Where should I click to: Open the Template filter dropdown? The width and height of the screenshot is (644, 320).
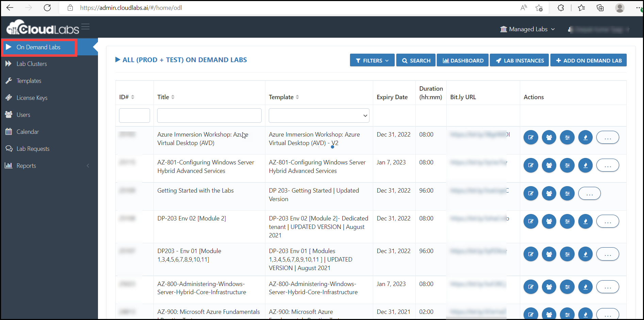(x=319, y=115)
